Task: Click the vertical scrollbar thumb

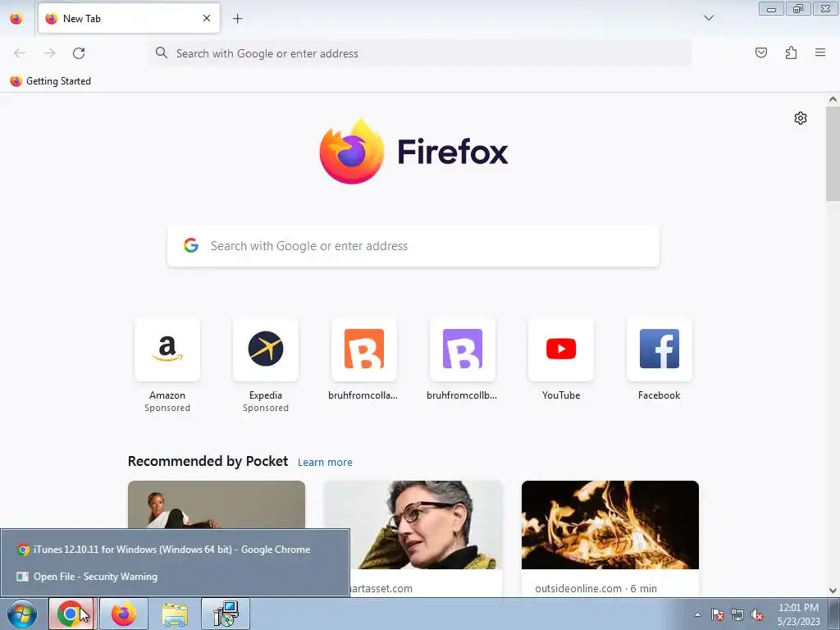Action: coord(833,153)
